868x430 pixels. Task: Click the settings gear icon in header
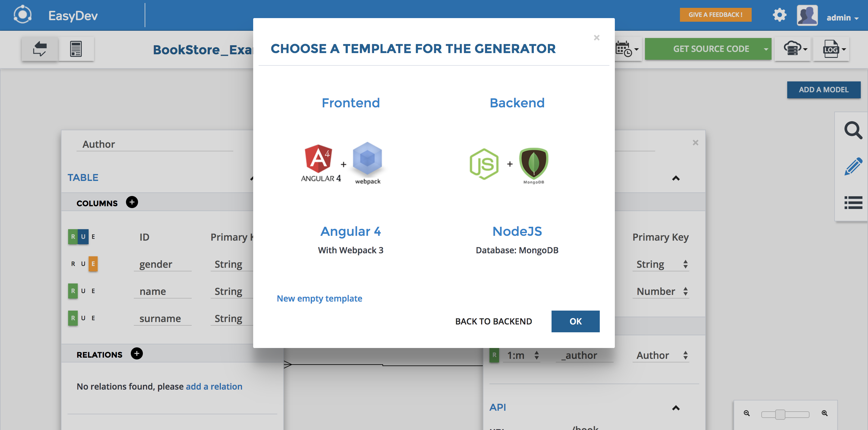(x=779, y=15)
